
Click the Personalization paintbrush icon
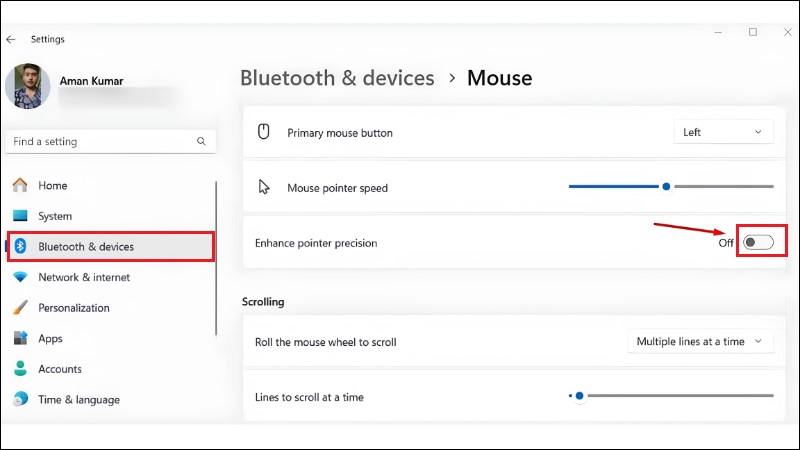pyautogui.click(x=20, y=307)
